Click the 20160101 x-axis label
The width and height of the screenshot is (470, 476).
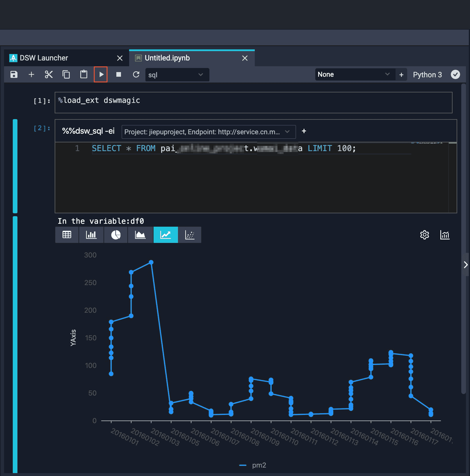pos(124,437)
